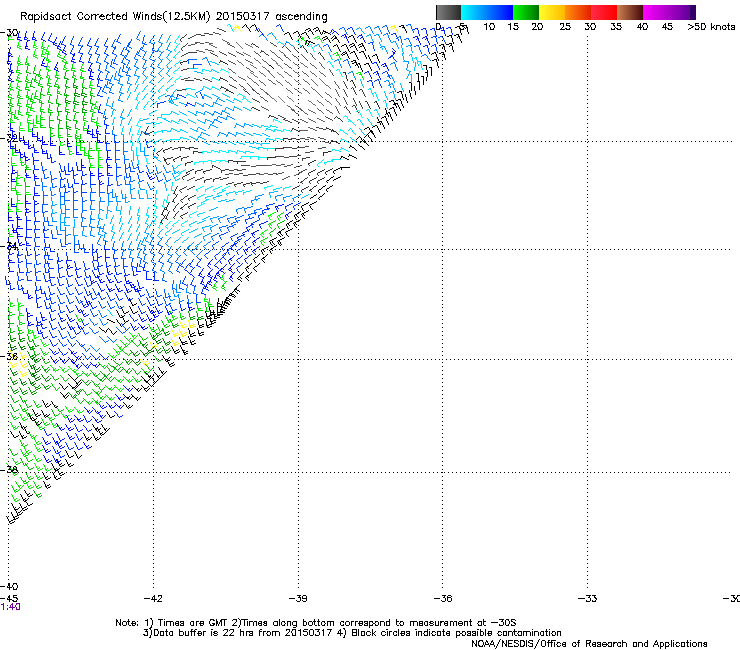Click the dark blue 10-15 knots legend color

click(500, 12)
